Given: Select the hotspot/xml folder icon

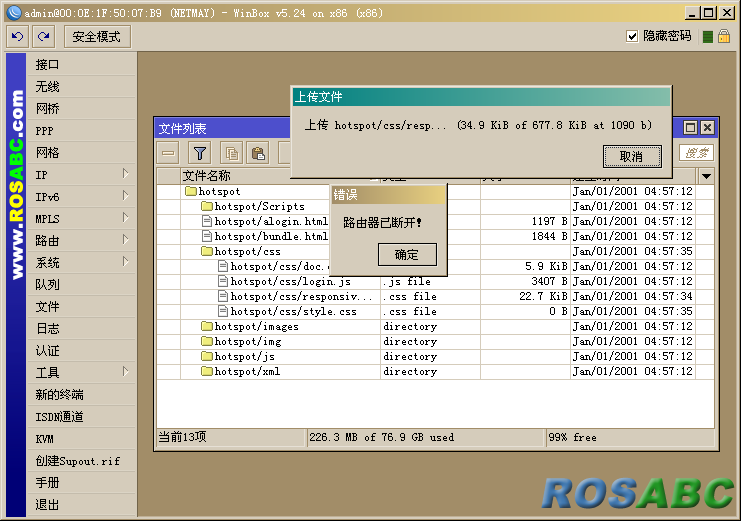Looking at the screenshot, I should tap(207, 371).
